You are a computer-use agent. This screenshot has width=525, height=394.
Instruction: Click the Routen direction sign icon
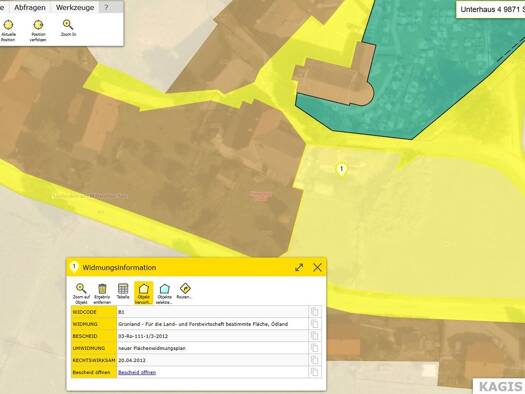click(x=184, y=291)
